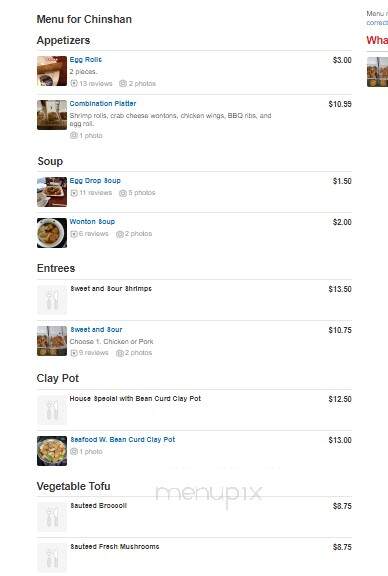Image resolution: width=388 pixels, height=576 pixels.
Task: Open the Seafood W. Bean Curd Clay Pot link
Action: 123,439
